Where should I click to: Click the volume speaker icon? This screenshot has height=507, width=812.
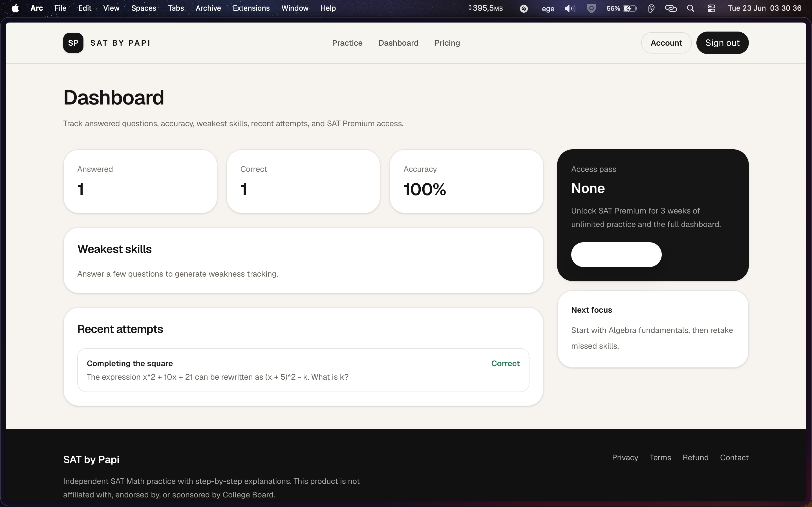pyautogui.click(x=570, y=8)
